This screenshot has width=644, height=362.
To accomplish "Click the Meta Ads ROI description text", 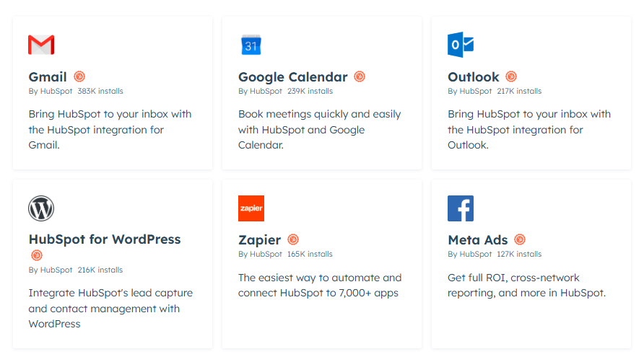I will click(x=526, y=285).
